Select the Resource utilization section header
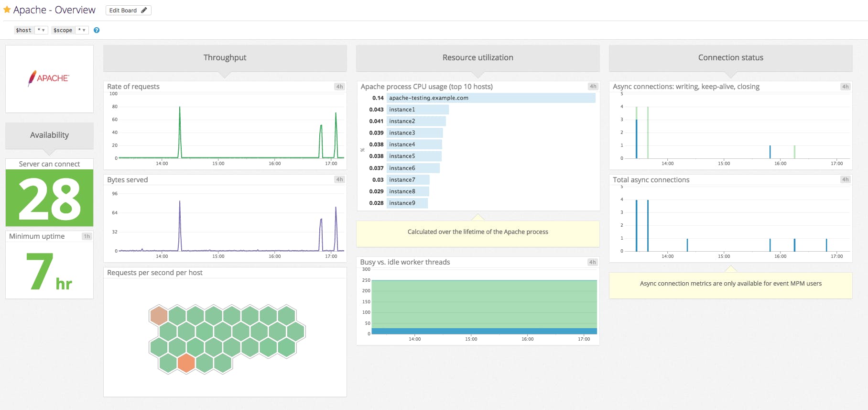The height and width of the screenshot is (410, 868). (x=477, y=57)
